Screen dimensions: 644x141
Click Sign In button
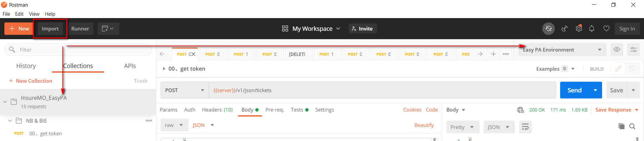627,29
